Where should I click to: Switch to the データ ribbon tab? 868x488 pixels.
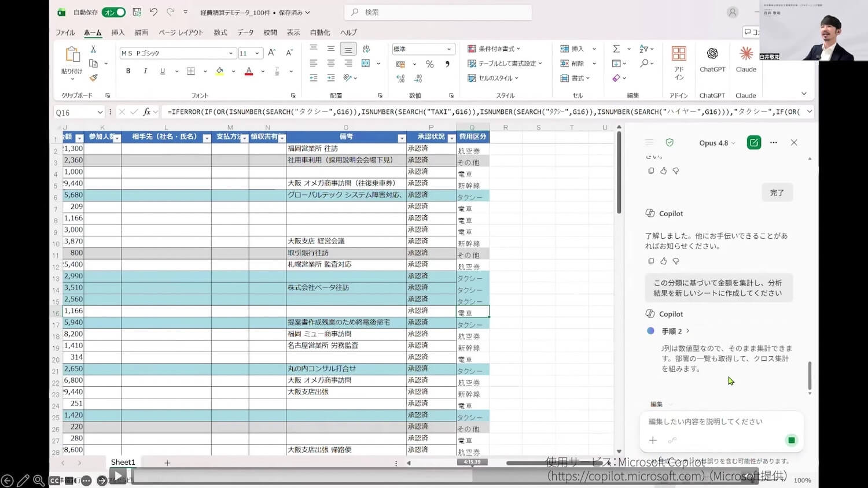245,33
